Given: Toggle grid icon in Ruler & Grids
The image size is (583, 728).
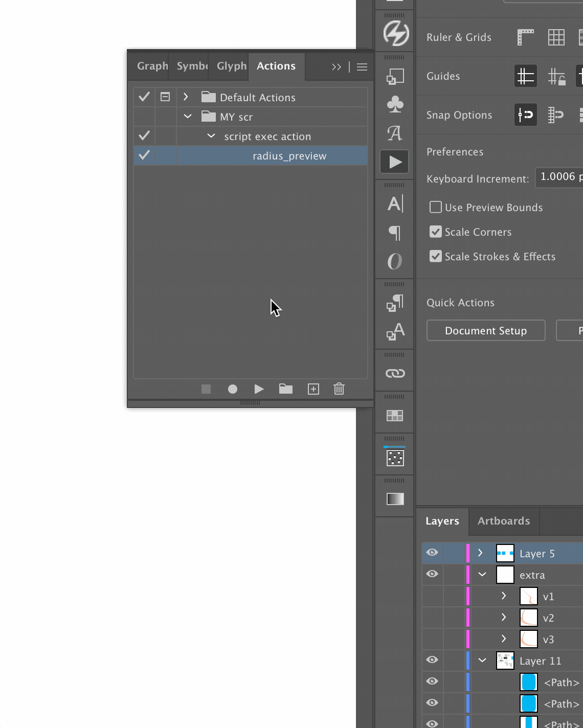Looking at the screenshot, I should tap(556, 37).
